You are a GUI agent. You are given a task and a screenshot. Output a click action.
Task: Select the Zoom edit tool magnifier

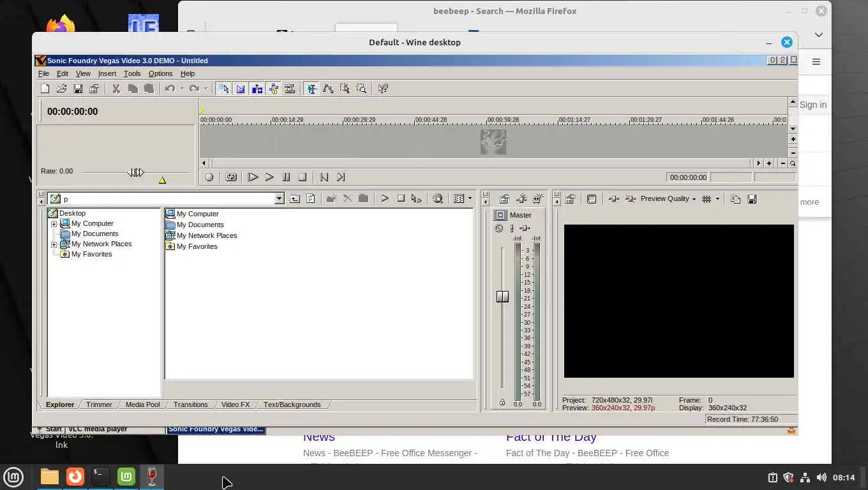[x=361, y=89]
